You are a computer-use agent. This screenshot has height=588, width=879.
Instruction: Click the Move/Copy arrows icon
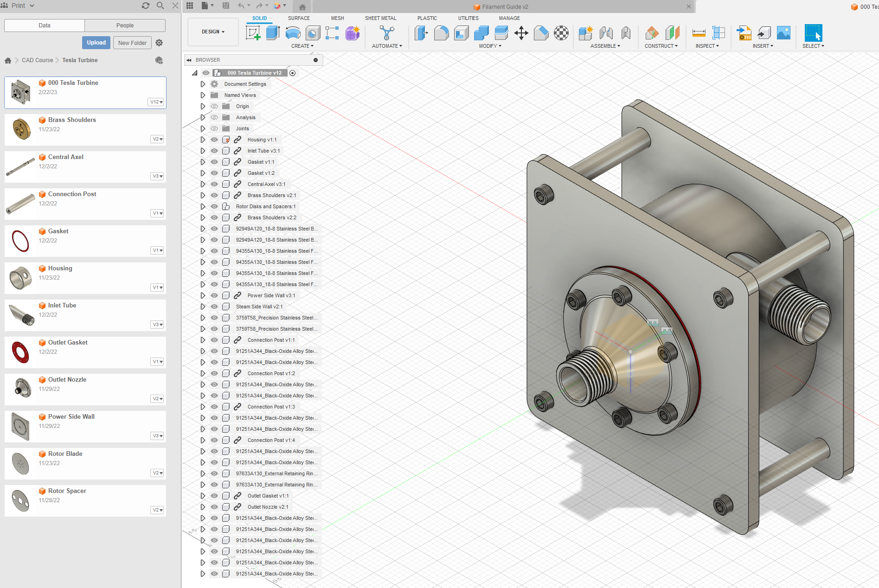click(521, 33)
